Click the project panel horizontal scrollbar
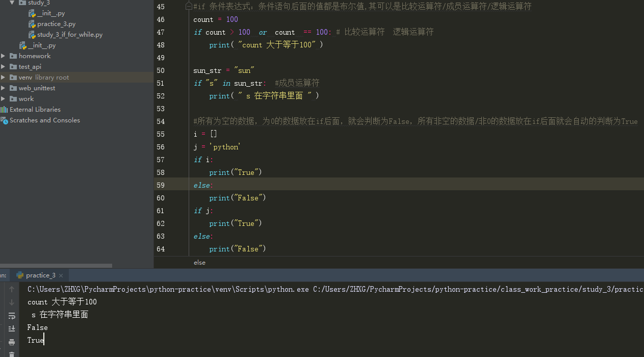This screenshot has width=644, height=357. [56, 266]
